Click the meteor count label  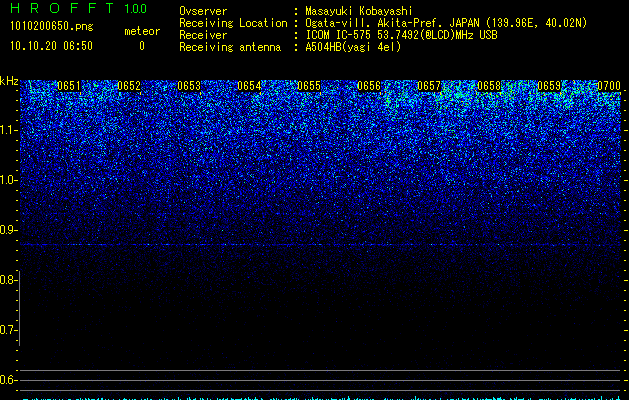pos(142,31)
